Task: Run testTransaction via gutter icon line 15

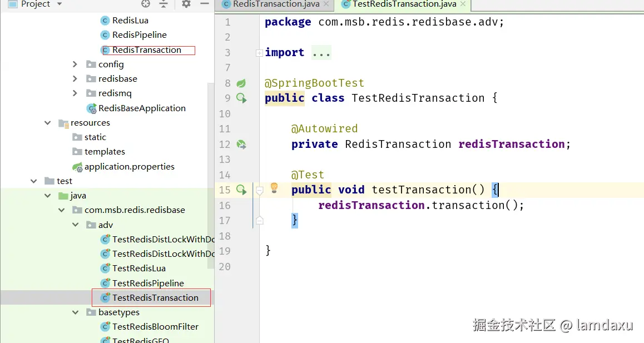Action: point(241,190)
